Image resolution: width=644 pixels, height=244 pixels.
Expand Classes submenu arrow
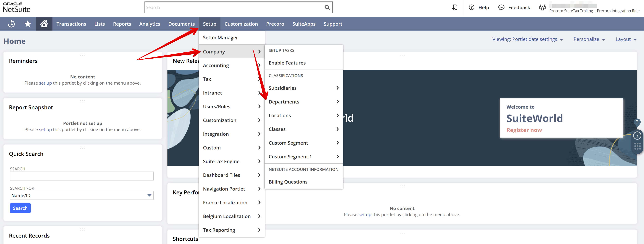337,129
